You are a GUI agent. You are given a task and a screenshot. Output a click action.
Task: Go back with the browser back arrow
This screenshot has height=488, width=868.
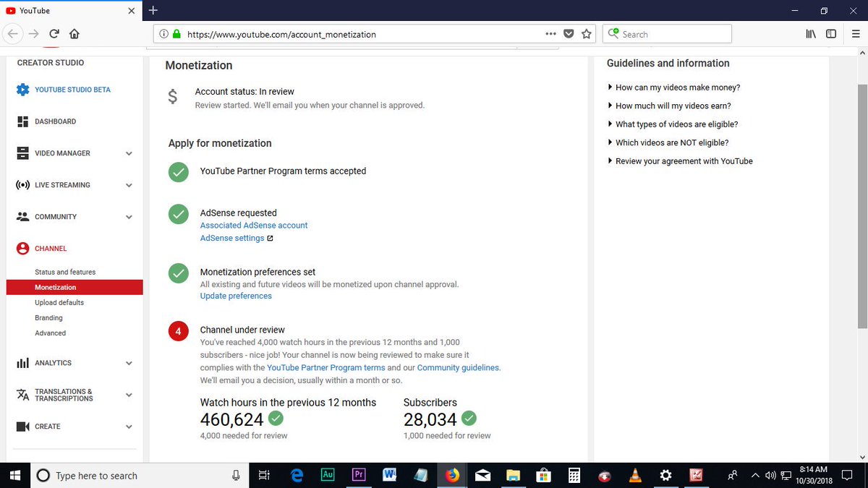12,34
